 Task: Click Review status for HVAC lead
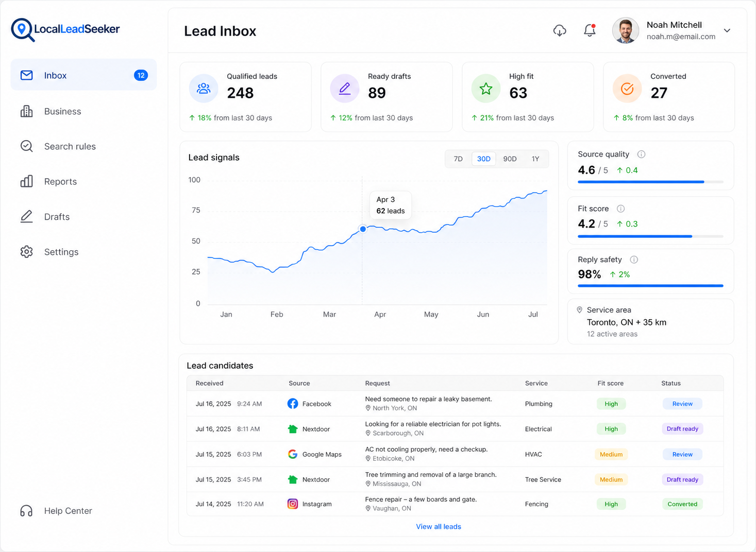[682, 454]
